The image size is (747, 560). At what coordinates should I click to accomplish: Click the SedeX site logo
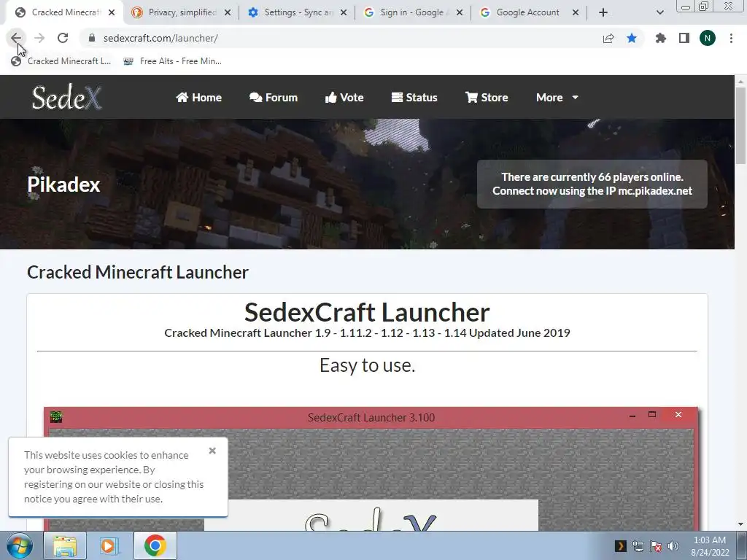pyautogui.click(x=66, y=97)
